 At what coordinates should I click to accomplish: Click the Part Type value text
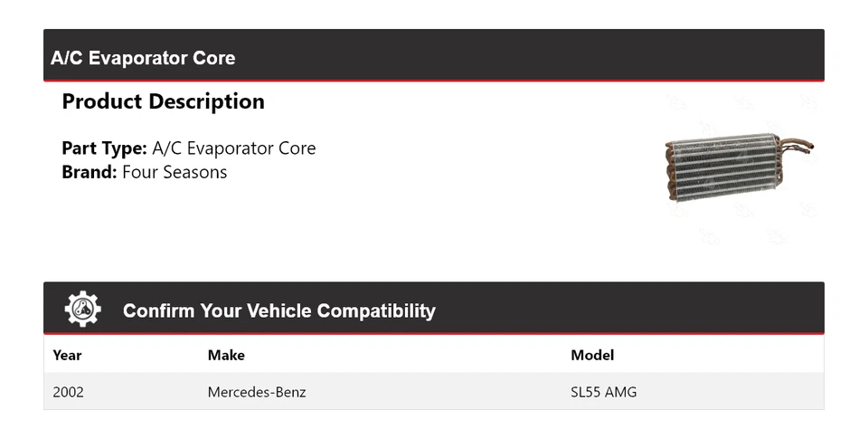point(233,148)
